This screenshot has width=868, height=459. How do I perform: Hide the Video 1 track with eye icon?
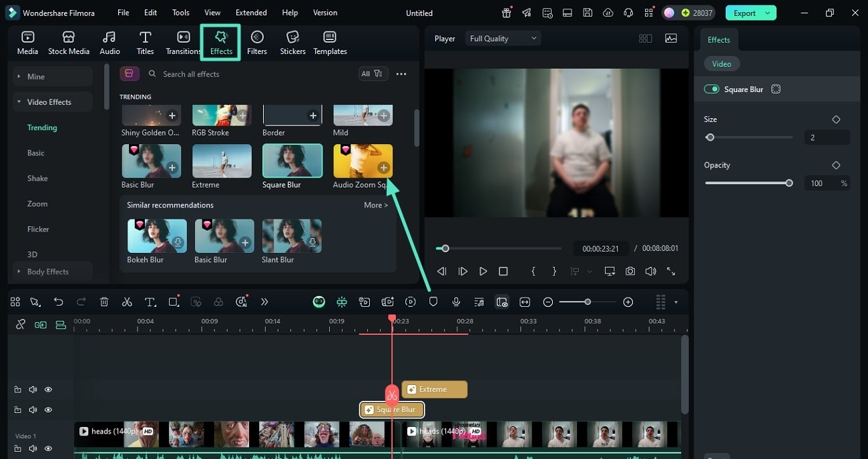click(x=49, y=448)
